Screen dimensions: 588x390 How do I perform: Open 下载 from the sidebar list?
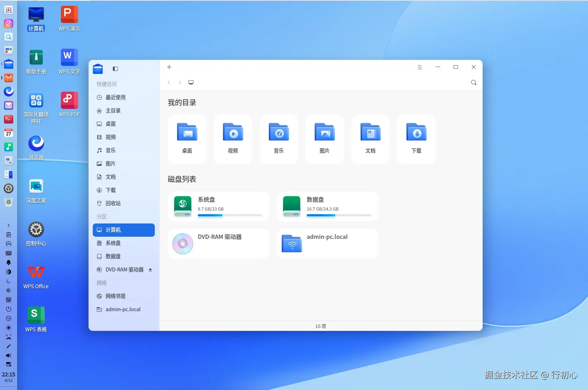coord(124,190)
